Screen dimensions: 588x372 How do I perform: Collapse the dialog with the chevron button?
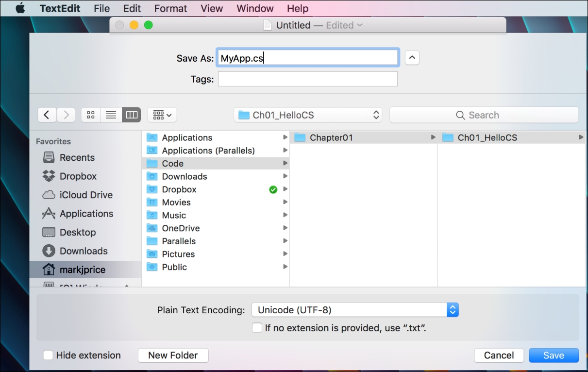(412, 58)
